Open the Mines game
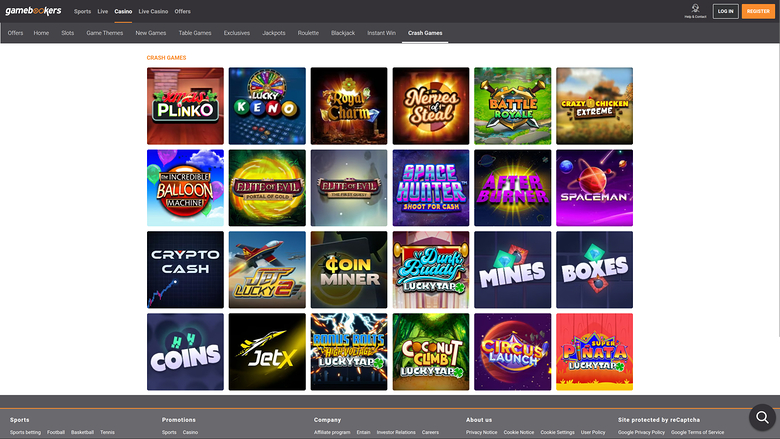780x439 pixels. [512, 269]
